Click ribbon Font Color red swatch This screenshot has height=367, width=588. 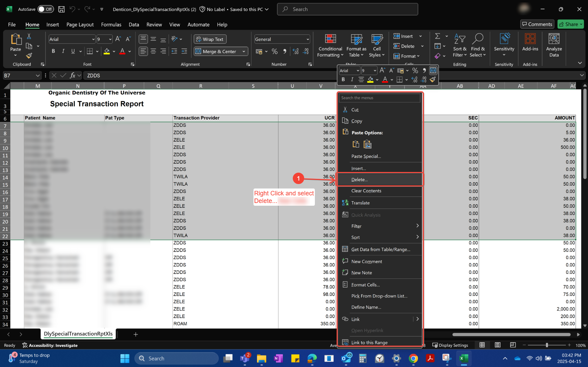122,51
